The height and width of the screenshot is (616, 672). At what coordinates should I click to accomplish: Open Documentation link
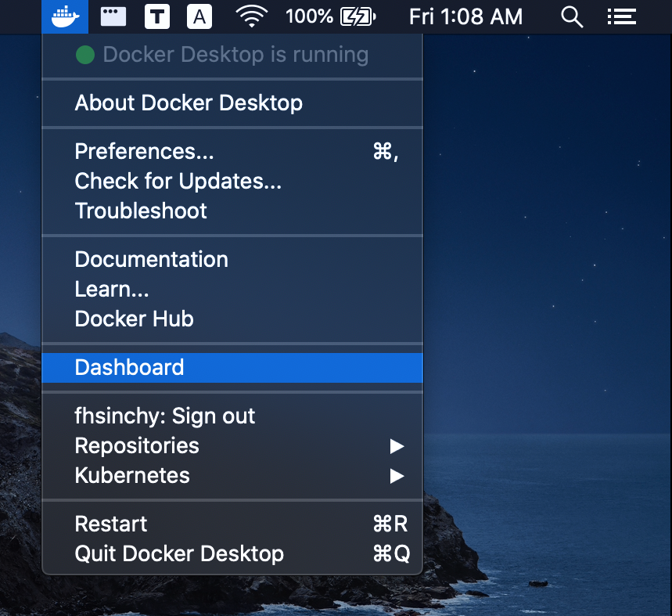coord(151,260)
